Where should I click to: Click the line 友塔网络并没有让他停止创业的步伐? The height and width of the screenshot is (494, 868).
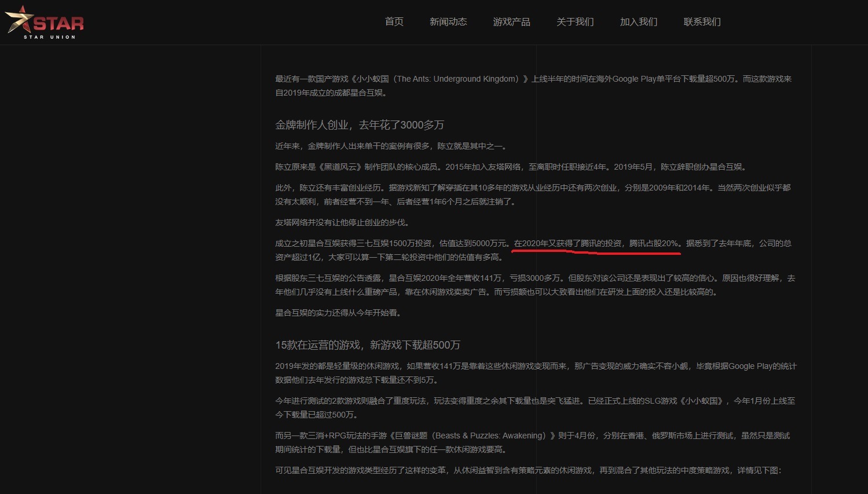point(342,222)
